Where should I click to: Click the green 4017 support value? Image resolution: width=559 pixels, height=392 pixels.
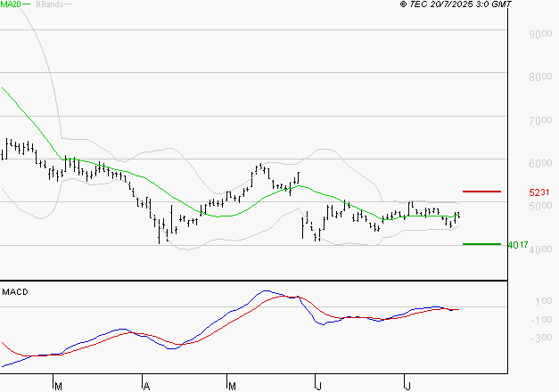click(x=518, y=245)
